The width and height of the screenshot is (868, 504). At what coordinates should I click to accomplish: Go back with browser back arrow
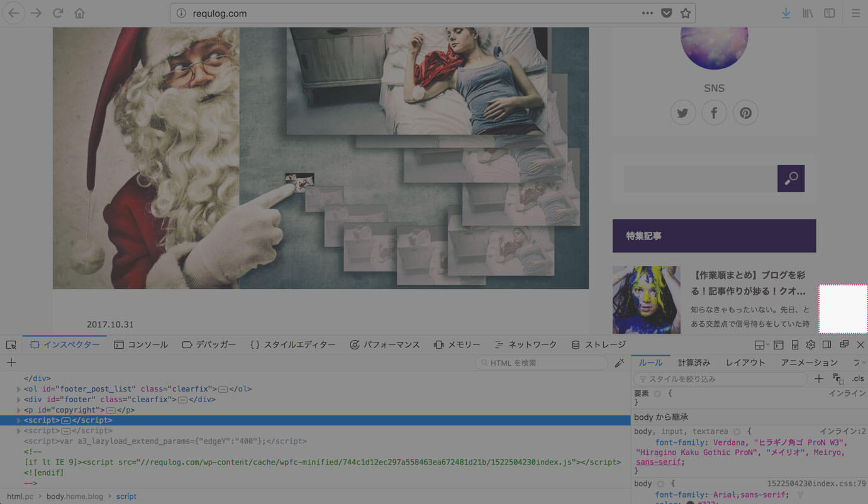pyautogui.click(x=14, y=13)
